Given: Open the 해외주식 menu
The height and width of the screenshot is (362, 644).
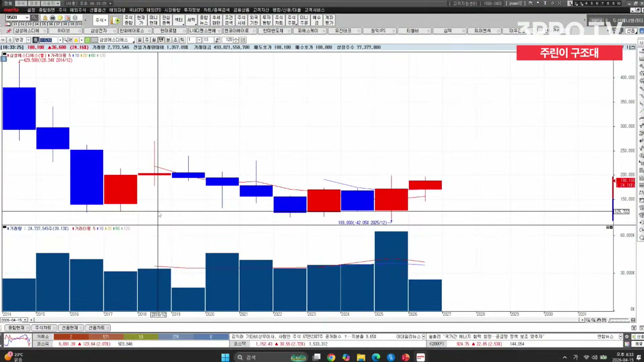Looking at the screenshot, I should tap(78, 10).
